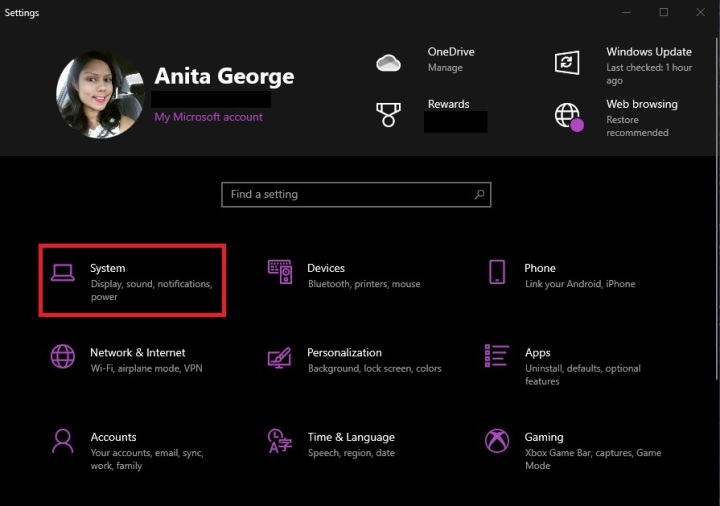Click the Settings window scrollbar
This screenshot has height=506, width=720.
pyautogui.click(x=717, y=209)
